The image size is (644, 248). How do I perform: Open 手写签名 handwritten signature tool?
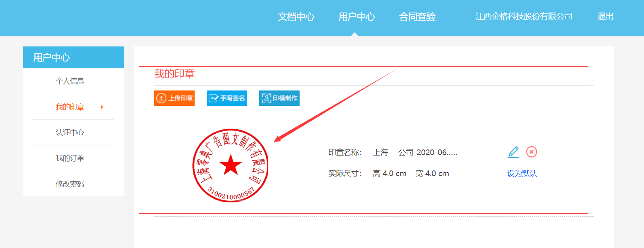point(227,98)
